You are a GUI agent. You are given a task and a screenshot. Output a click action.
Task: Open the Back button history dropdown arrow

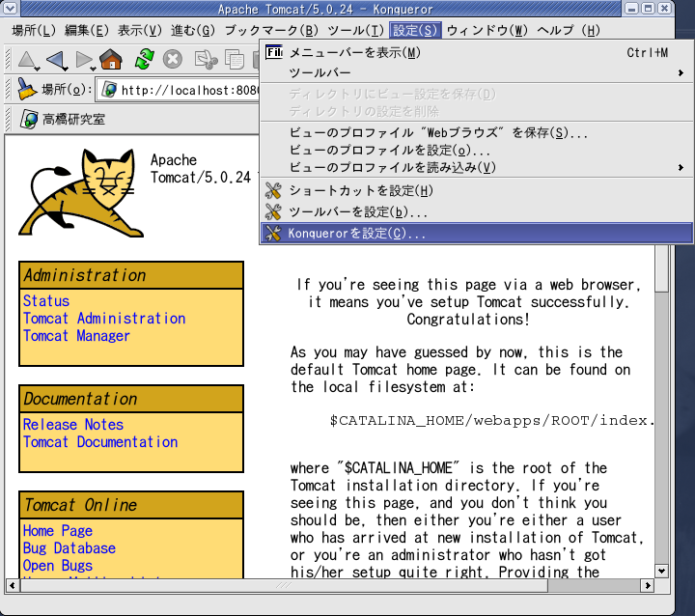pos(66,69)
